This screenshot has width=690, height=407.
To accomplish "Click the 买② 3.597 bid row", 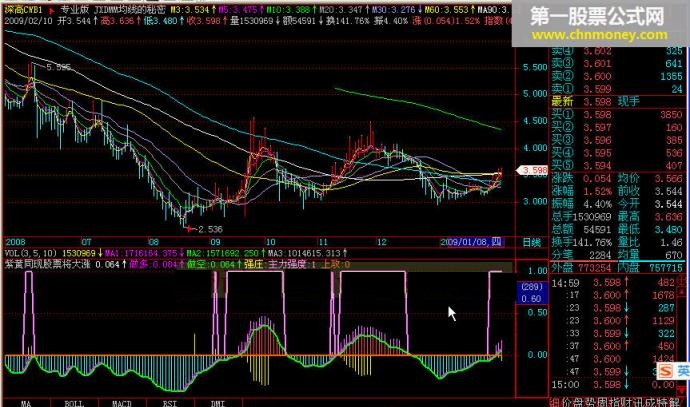I will pyautogui.click(x=617, y=128).
